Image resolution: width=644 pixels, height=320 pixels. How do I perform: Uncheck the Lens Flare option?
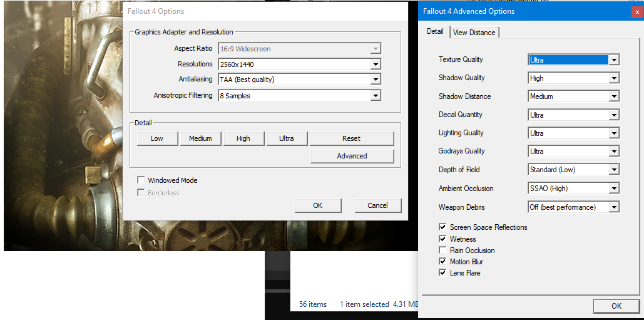click(442, 273)
